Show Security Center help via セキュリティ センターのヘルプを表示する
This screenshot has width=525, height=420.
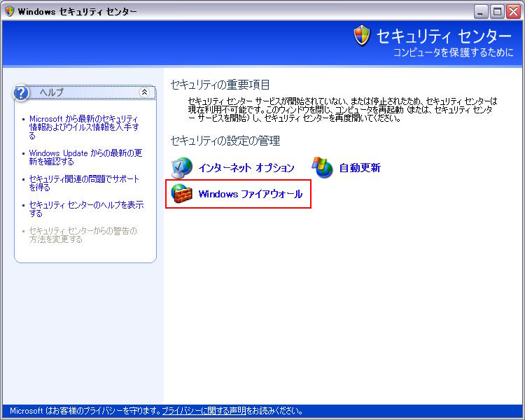point(86,209)
